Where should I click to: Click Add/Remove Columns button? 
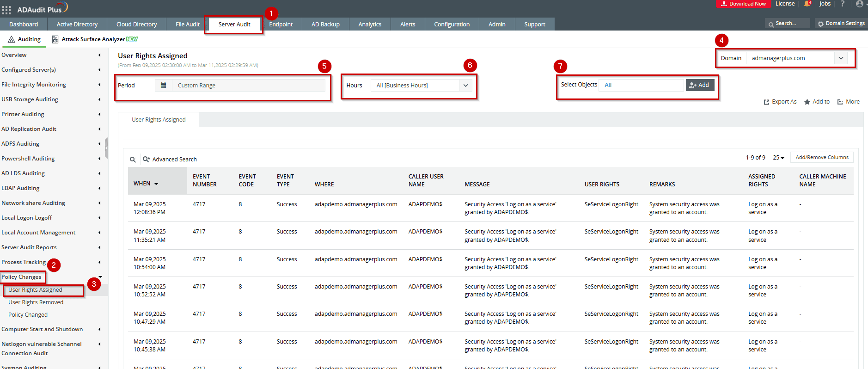(822, 158)
